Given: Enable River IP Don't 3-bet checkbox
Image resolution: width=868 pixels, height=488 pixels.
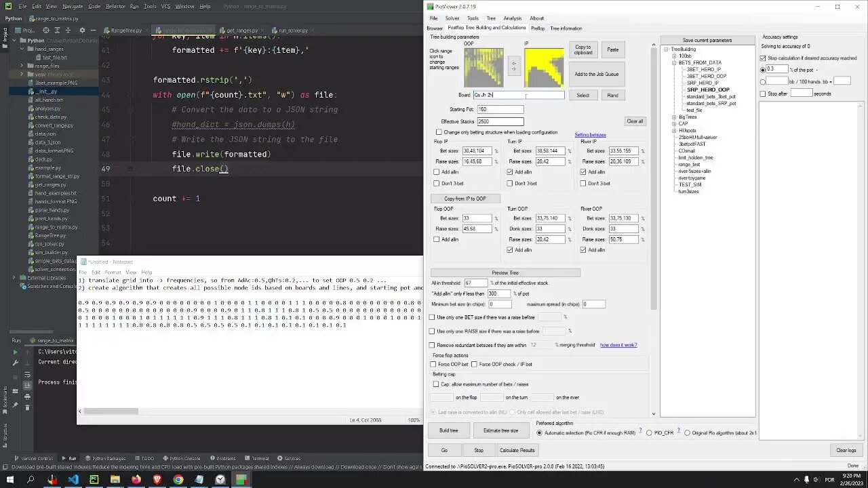Looking at the screenshot, I should (583, 183).
